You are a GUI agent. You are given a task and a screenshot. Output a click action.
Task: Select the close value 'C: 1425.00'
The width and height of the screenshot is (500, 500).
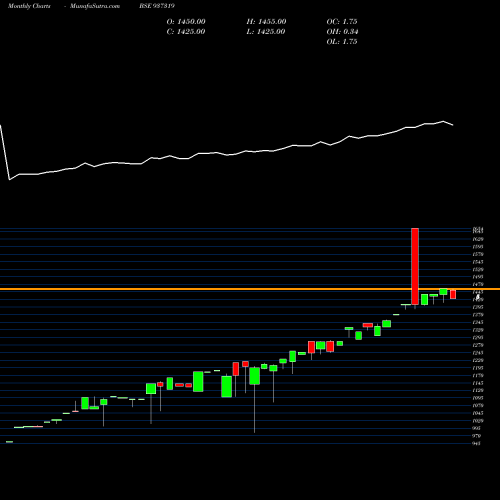186,32
